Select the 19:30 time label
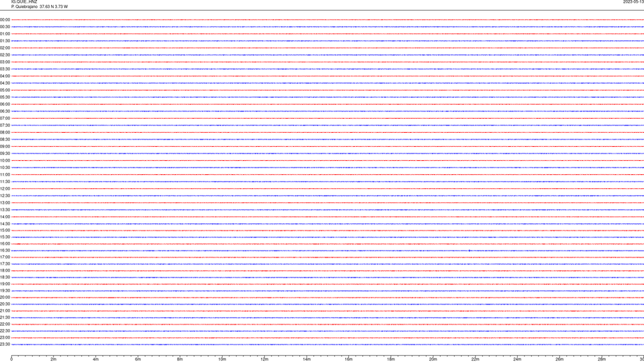This screenshot has height=362, width=644. coord(5,290)
